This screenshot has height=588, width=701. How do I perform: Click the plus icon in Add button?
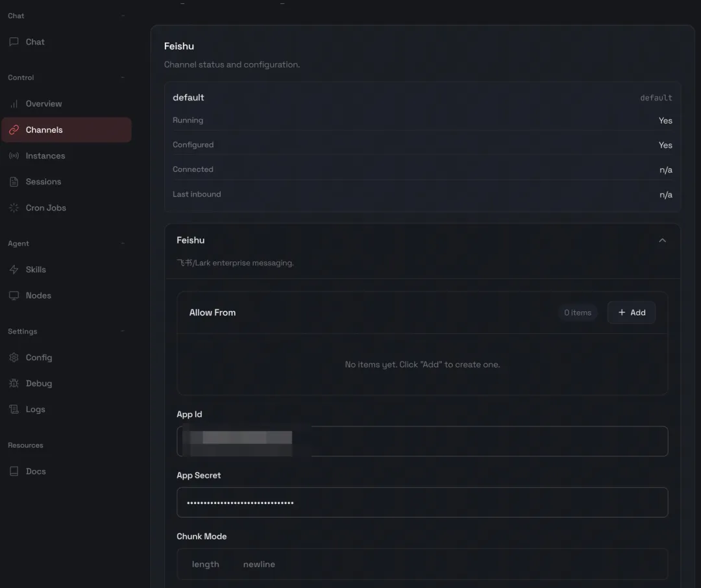point(621,313)
